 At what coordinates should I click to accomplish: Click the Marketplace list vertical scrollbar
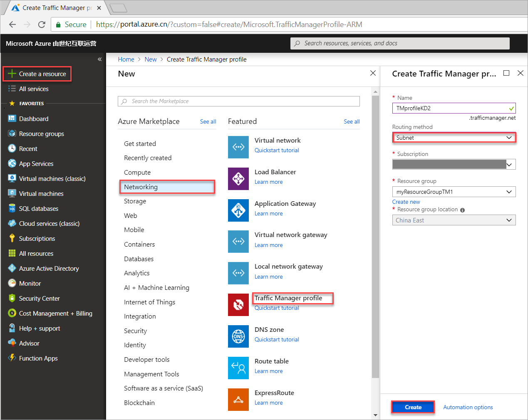[375, 236]
